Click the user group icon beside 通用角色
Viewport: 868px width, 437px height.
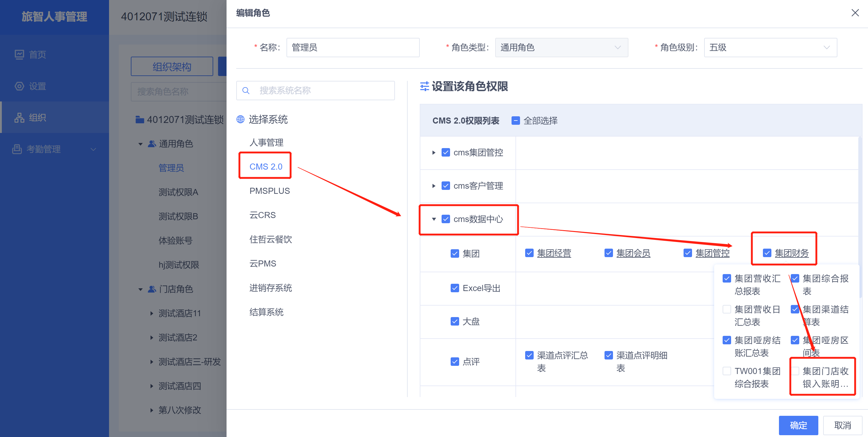152,144
